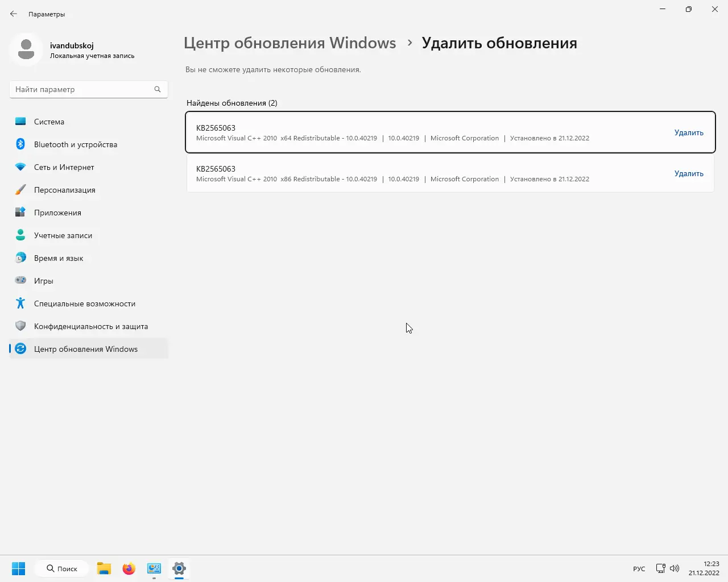
Task: Open the ivandubskoj user profile avatar
Action: [26, 49]
